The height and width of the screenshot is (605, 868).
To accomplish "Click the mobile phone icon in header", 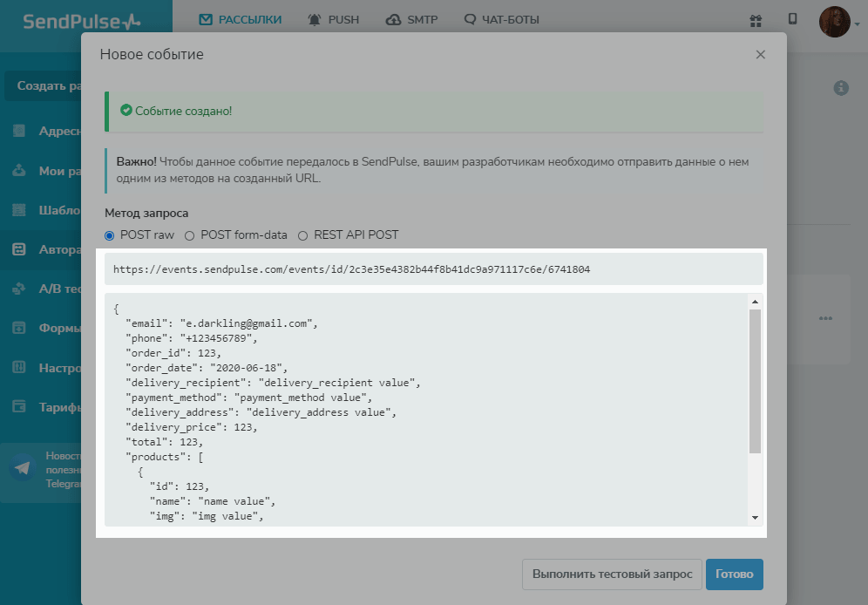I will click(792, 19).
